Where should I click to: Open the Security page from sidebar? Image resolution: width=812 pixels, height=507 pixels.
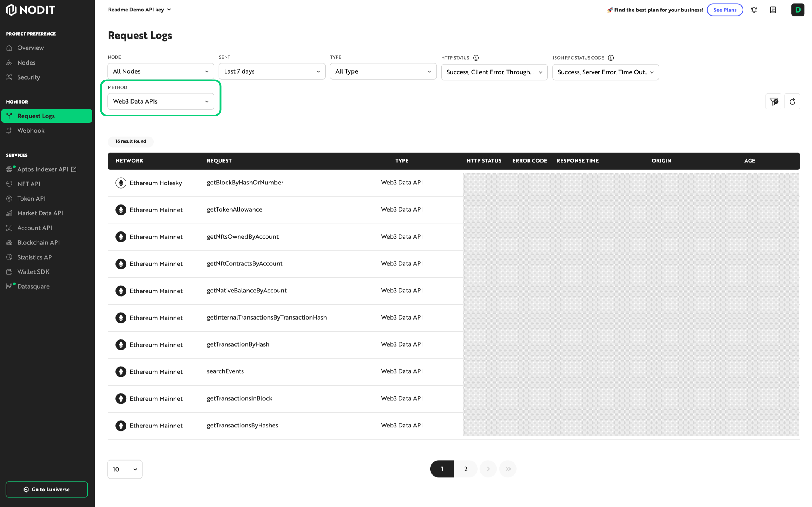pos(28,77)
